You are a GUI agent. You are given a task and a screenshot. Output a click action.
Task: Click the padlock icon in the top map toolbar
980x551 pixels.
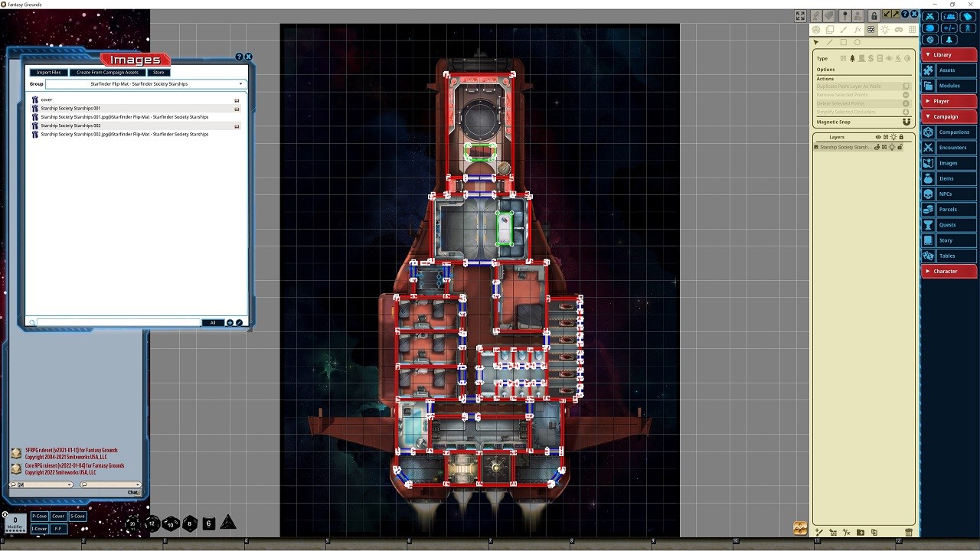point(874,15)
